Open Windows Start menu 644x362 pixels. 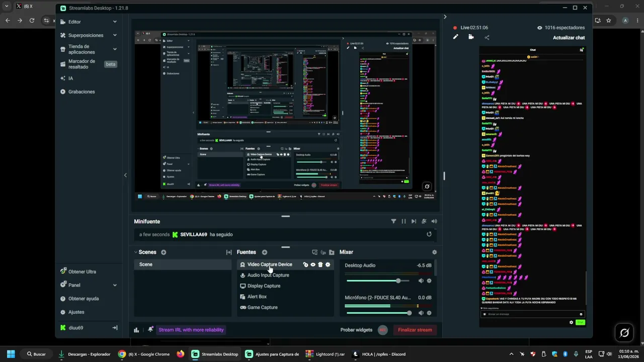tap(11, 354)
